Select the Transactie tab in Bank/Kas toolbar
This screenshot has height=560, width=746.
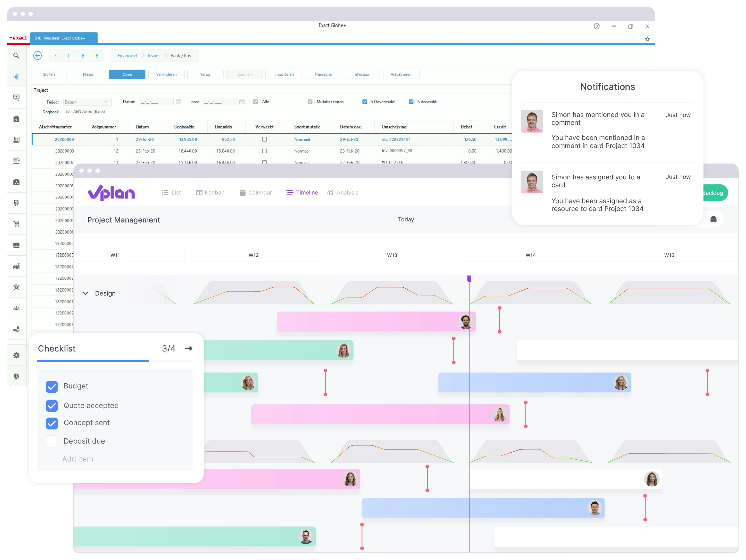323,74
